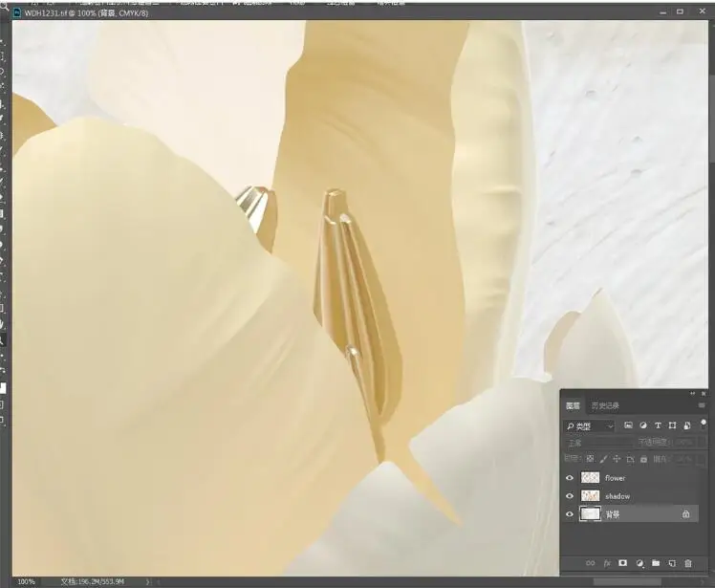Create a new layer
Viewport: 715px width, 588px height.
click(672, 563)
